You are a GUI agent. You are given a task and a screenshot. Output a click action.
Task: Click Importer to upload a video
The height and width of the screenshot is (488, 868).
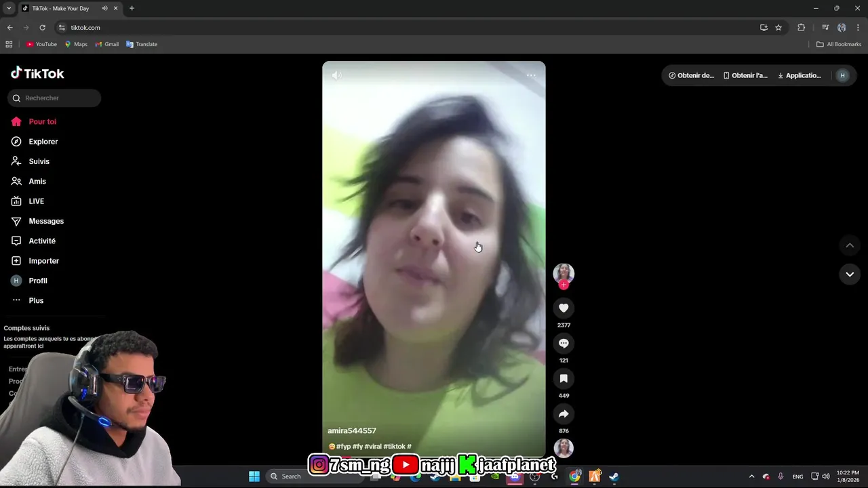35,261
